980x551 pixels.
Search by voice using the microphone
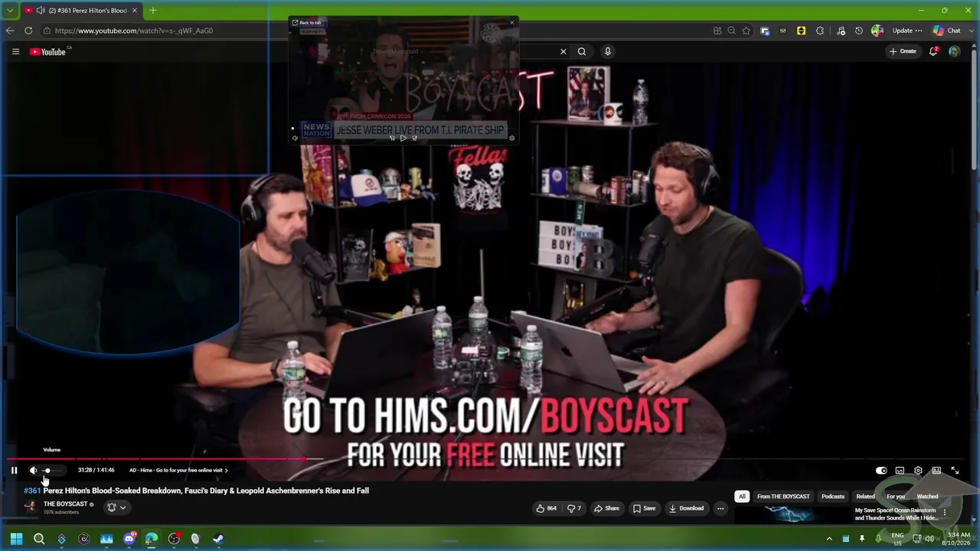pyautogui.click(x=608, y=51)
